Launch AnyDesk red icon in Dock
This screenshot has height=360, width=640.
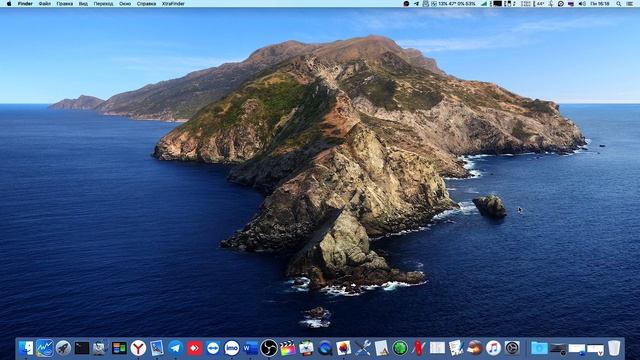[x=194, y=348]
